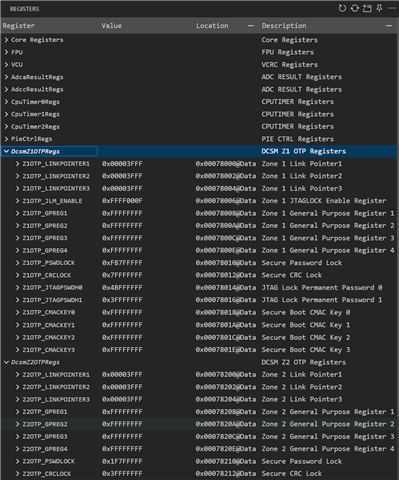
Task: Expand the FPU register group
Action: 6,52
